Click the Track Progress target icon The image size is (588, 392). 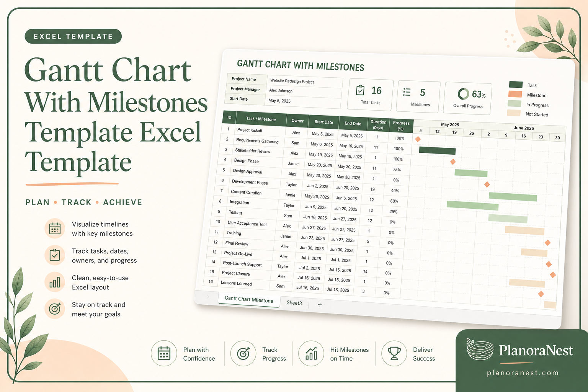(x=243, y=353)
